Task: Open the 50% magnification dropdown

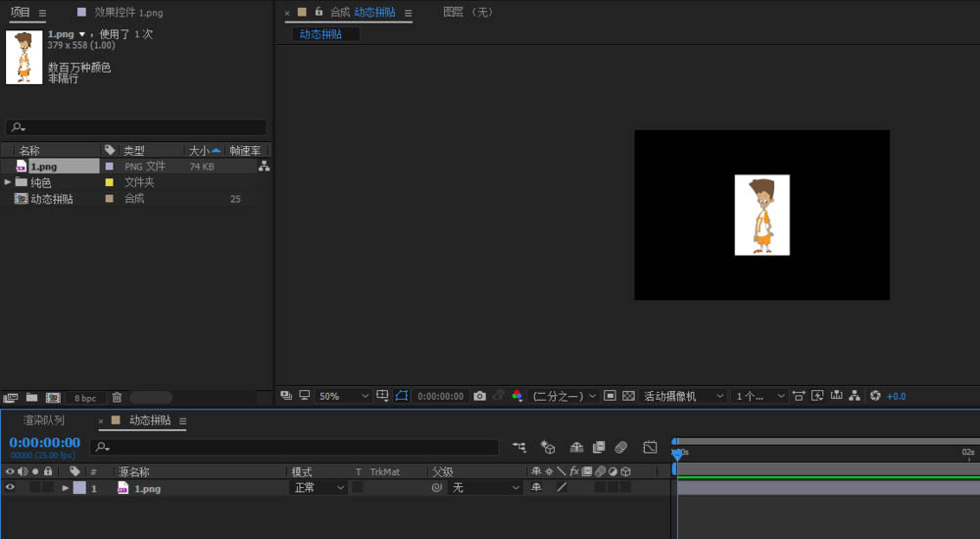Action: (x=343, y=396)
